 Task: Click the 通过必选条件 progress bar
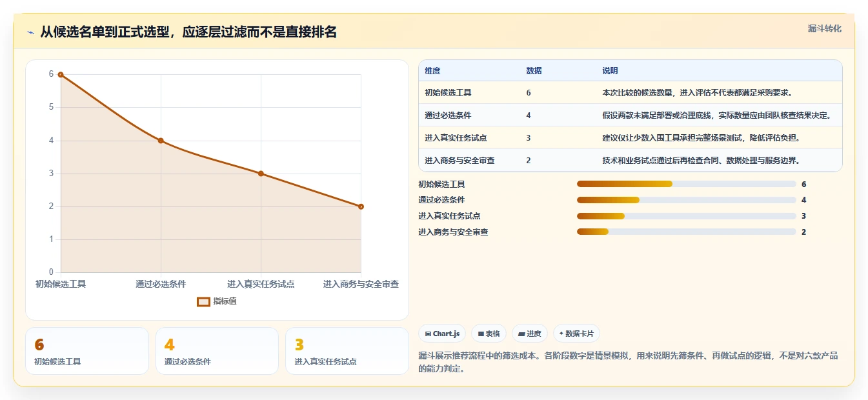[686, 200]
